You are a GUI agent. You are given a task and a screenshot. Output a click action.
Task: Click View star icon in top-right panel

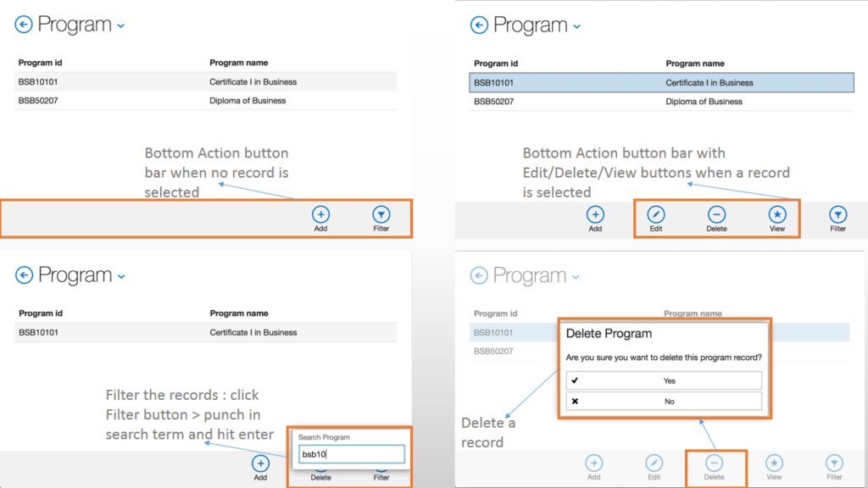(x=777, y=215)
